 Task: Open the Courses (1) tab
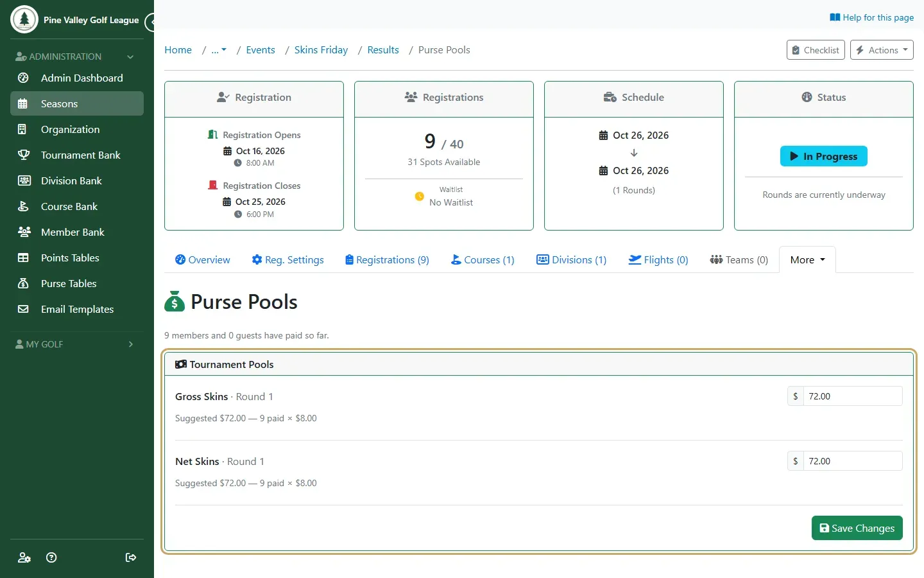point(483,259)
